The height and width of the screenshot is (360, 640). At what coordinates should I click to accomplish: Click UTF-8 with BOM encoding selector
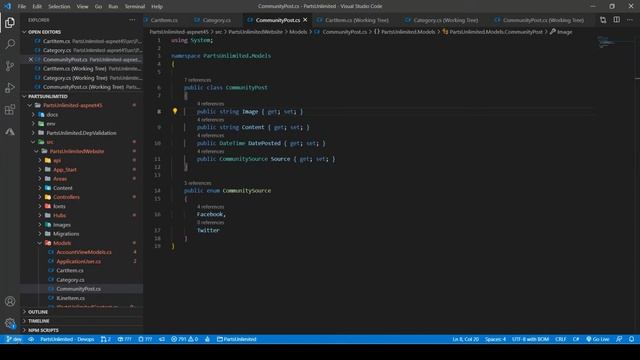coord(530,339)
